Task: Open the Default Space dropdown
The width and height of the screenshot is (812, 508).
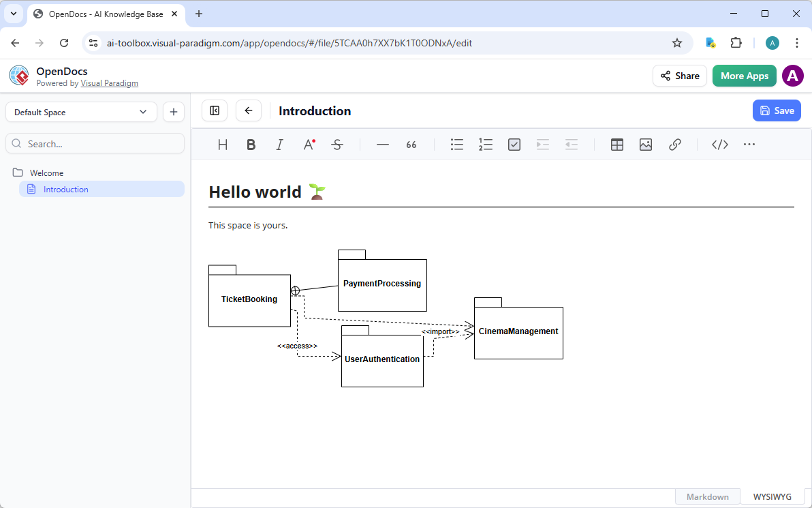Action: click(80, 111)
